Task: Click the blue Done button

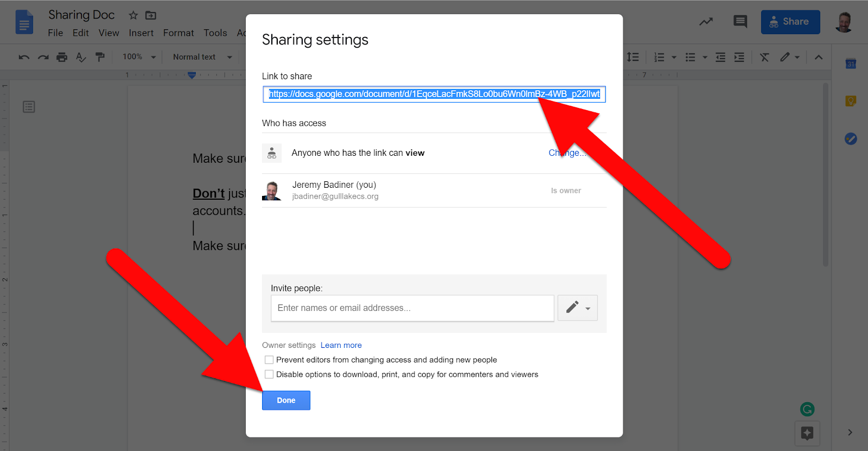Action: pyautogui.click(x=286, y=401)
